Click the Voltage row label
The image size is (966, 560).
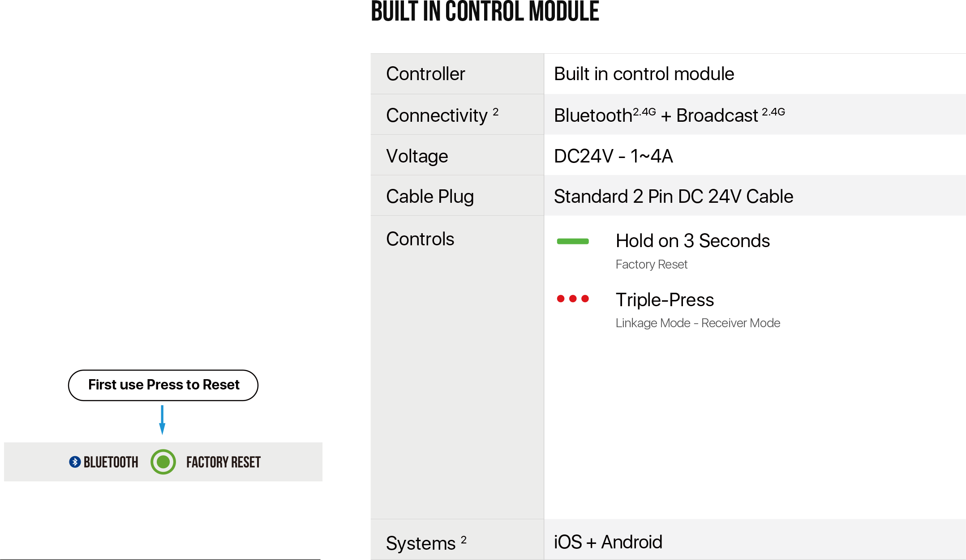pos(417,156)
